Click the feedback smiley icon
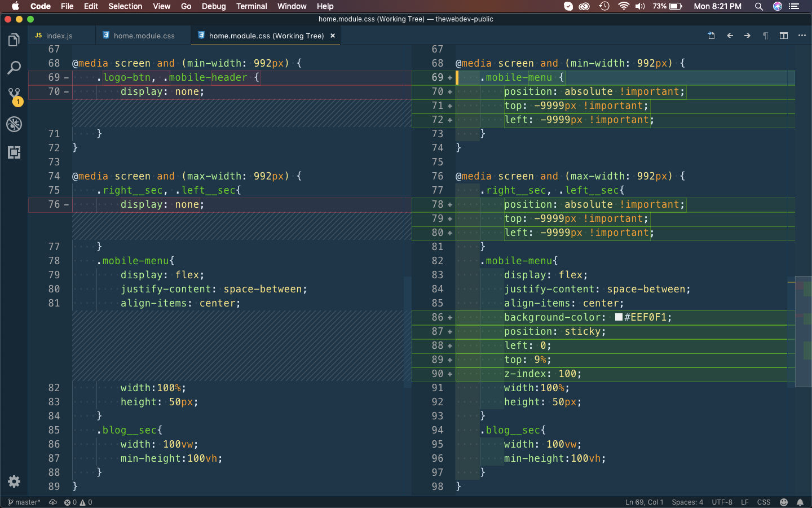Screen dimensions: 812x508 (783, 502)
